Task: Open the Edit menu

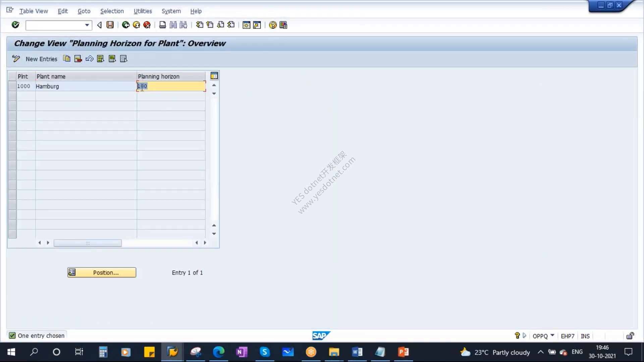Action: coord(63,11)
